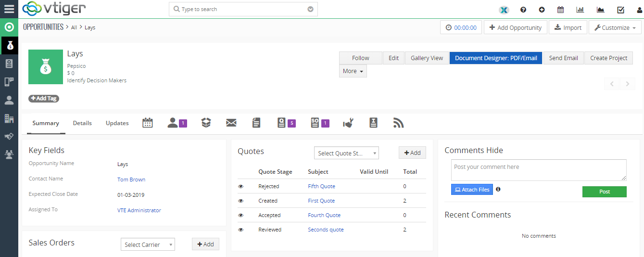Open Document Designer: PDF/Email
The width and height of the screenshot is (644, 257).
click(496, 58)
